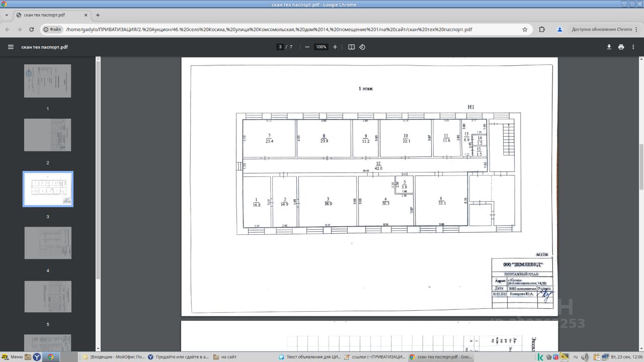This screenshot has width=644, height=362.
Task: Click 'ООО ЗЕМЛЕВЕД' title block text
Action: [523, 264]
